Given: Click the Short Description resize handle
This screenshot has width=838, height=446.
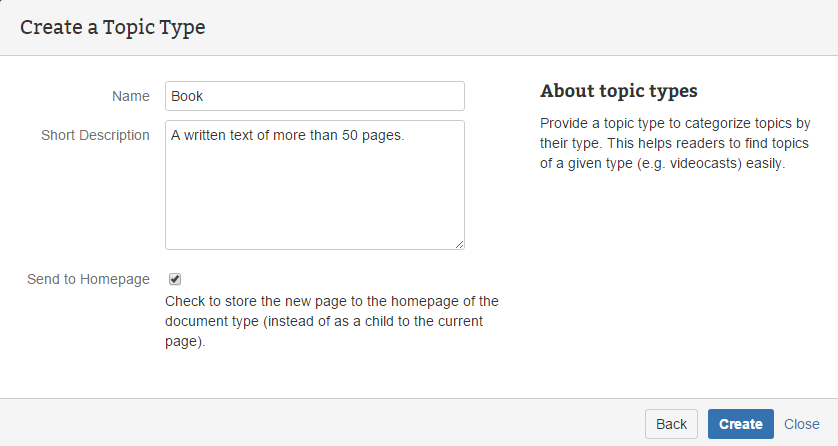Looking at the screenshot, I should point(460,244).
